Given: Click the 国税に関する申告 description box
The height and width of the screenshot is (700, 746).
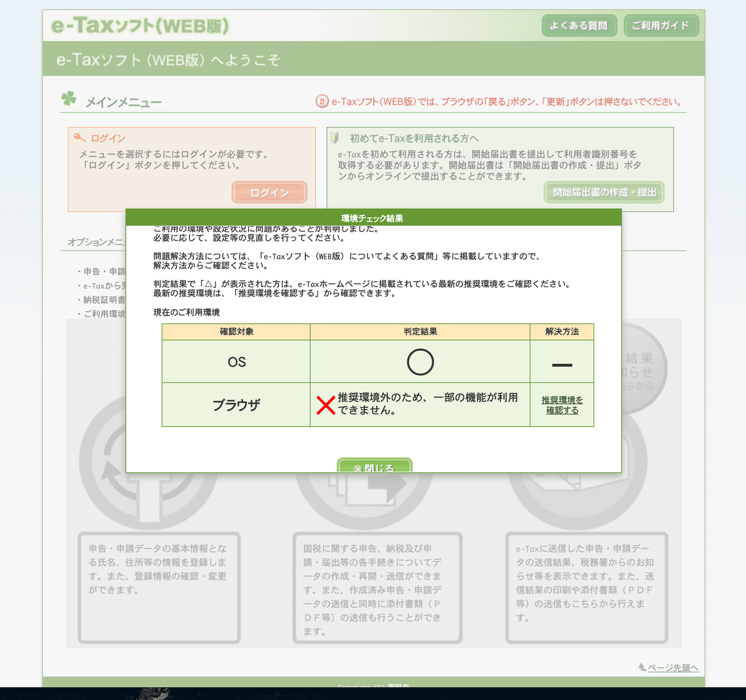Looking at the screenshot, I should (377, 588).
